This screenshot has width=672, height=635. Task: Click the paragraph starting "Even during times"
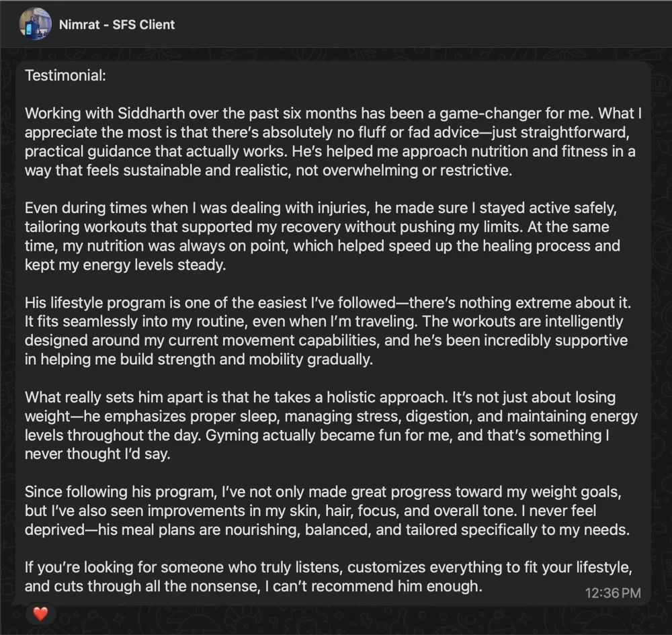point(323,237)
